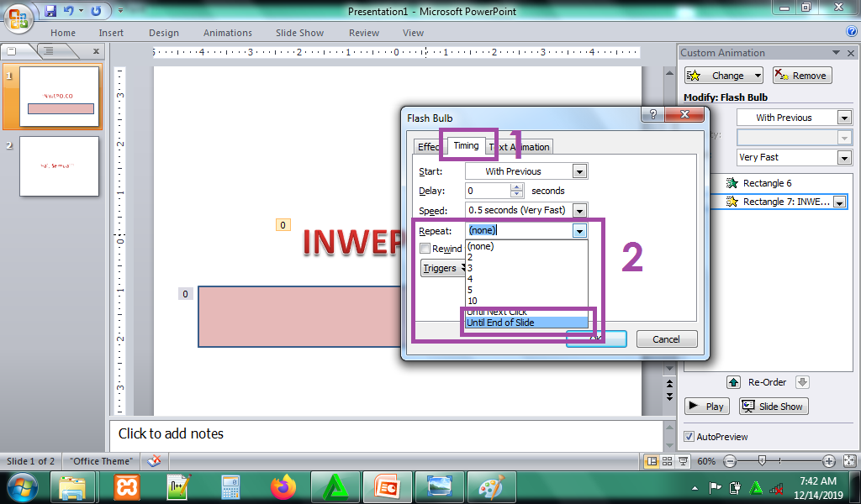This screenshot has height=504, width=861.
Task: Open the Slide Show ribbon tab
Action: [300, 33]
